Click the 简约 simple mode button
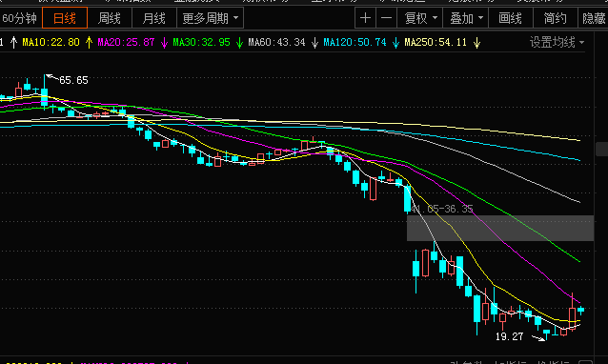This screenshot has width=608, height=364. pos(555,18)
